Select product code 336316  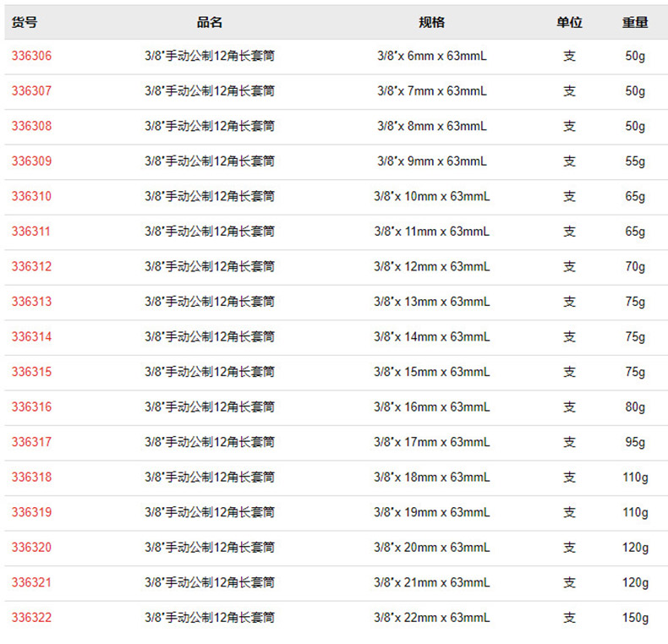31,407
